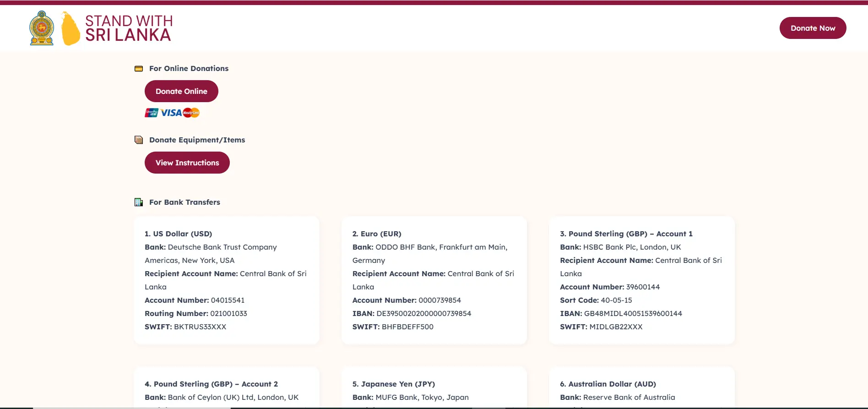Click the bank building icon beside Bank Transfers
Screen dimensions: 868x409
tap(139, 202)
